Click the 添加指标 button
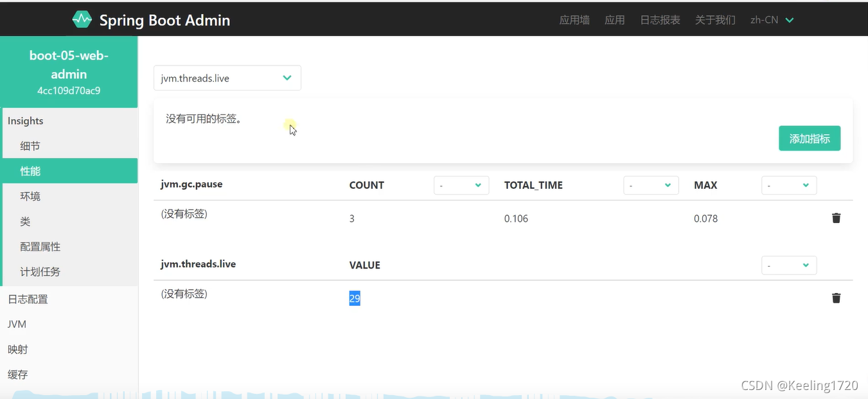The width and height of the screenshot is (868, 399). point(810,138)
